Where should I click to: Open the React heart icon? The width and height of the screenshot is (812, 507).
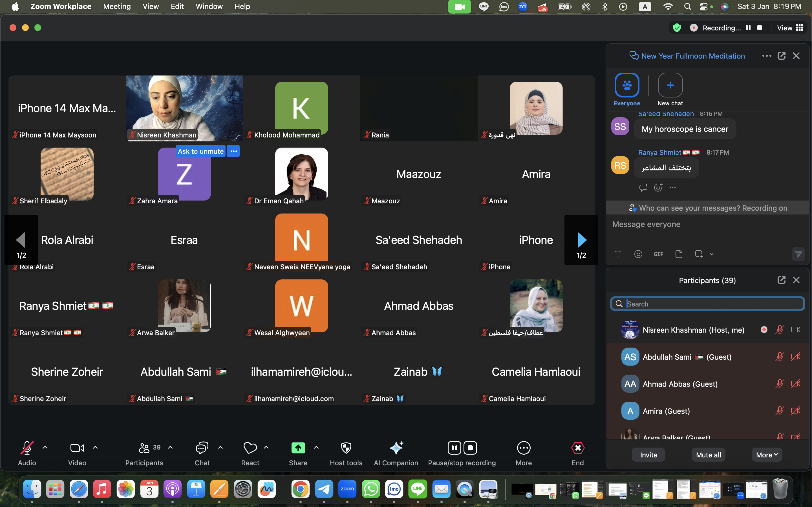coord(250,448)
